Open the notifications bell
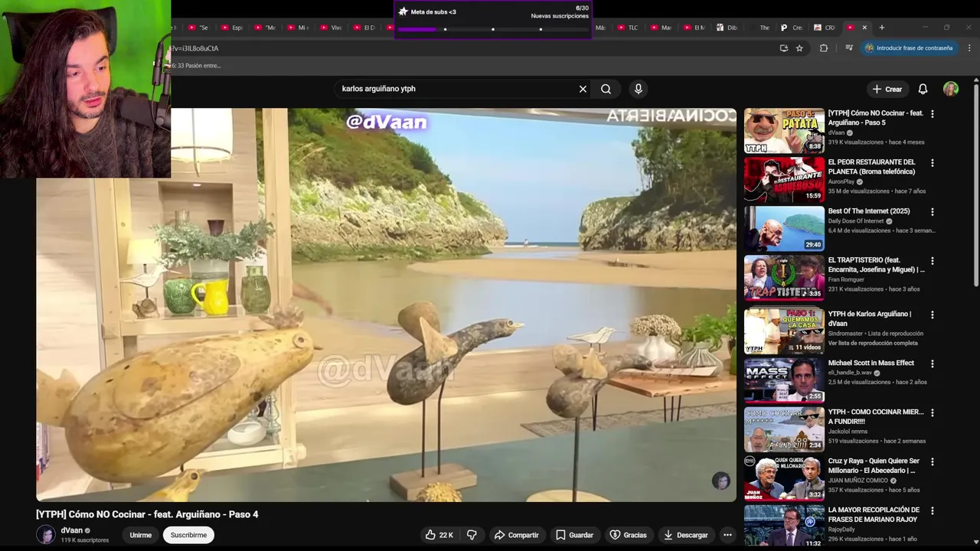 923,89
